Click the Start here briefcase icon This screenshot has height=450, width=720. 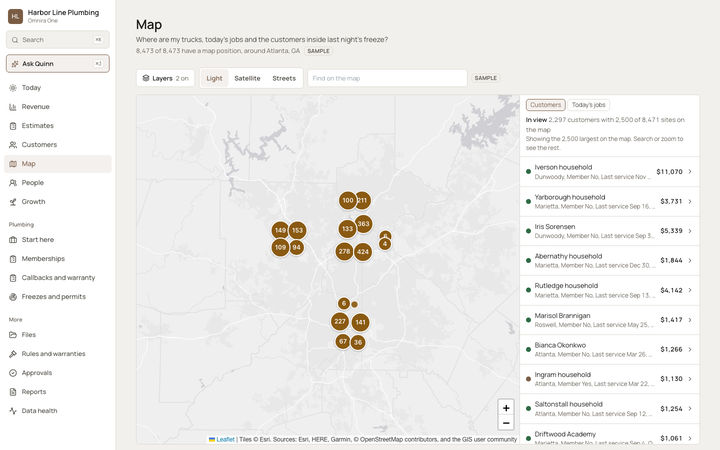click(13, 240)
